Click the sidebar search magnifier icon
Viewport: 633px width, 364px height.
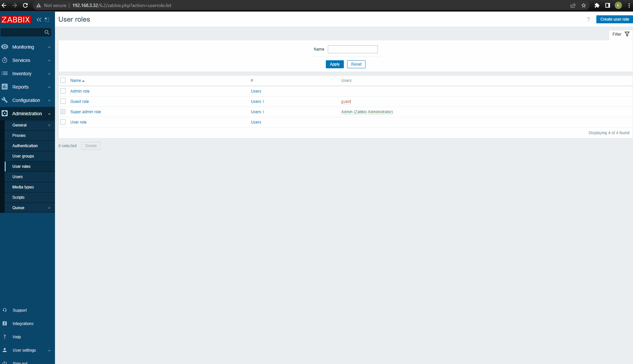point(47,32)
